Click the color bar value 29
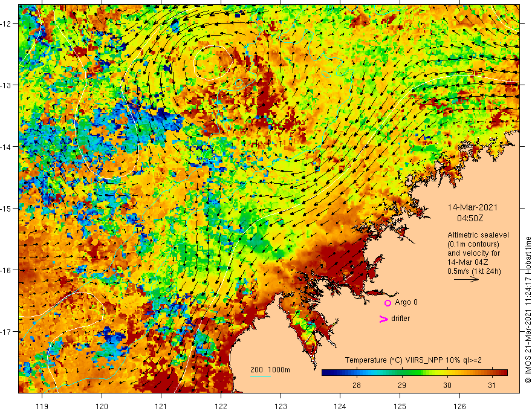Viewport: 532px width, 411px height. click(401, 385)
